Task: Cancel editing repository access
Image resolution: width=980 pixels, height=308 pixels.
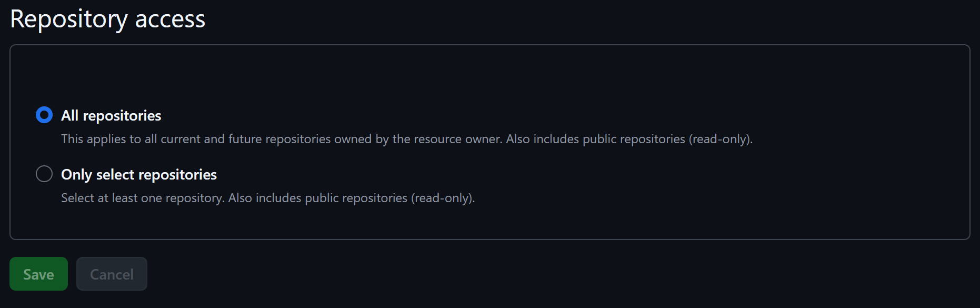Action: pyautogui.click(x=111, y=274)
